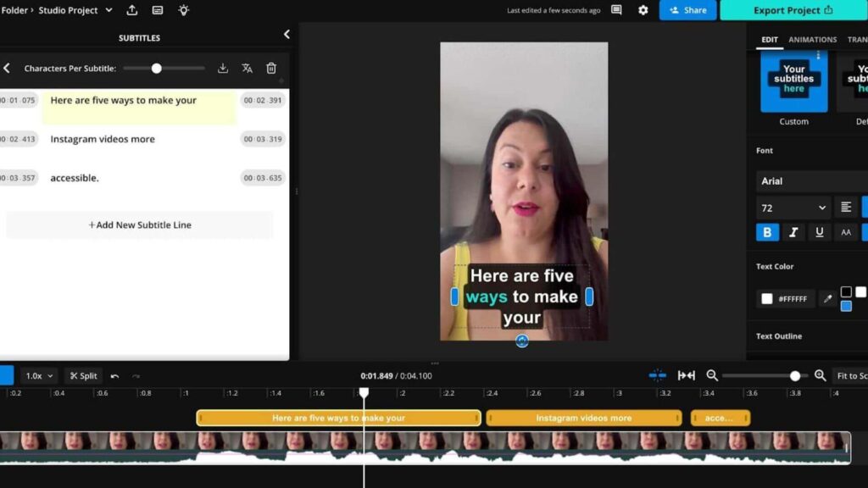Screen dimensions: 868x488
Task: Open the subtitles icon in the top toolbar
Action: point(157,10)
